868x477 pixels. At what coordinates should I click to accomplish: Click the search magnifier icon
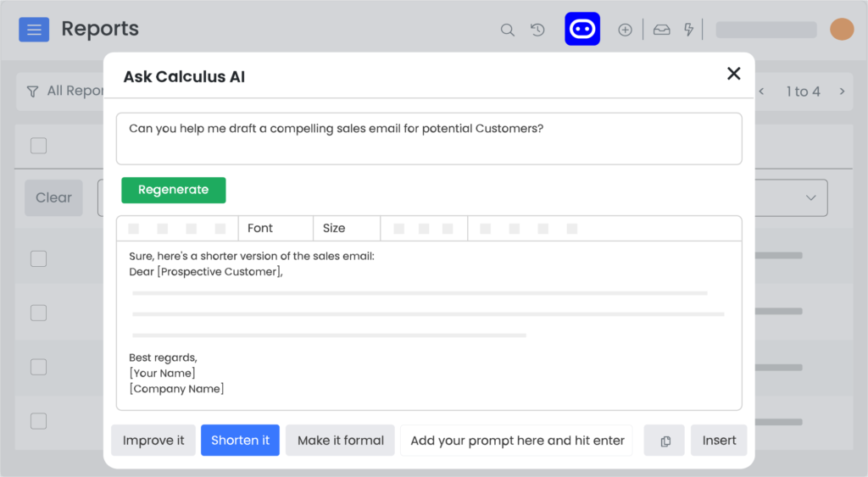(x=507, y=30)
